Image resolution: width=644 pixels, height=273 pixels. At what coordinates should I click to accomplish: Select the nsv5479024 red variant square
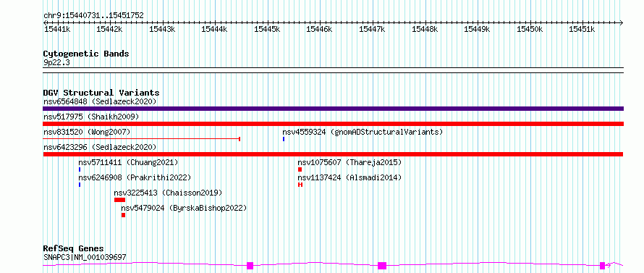(123, 215)
